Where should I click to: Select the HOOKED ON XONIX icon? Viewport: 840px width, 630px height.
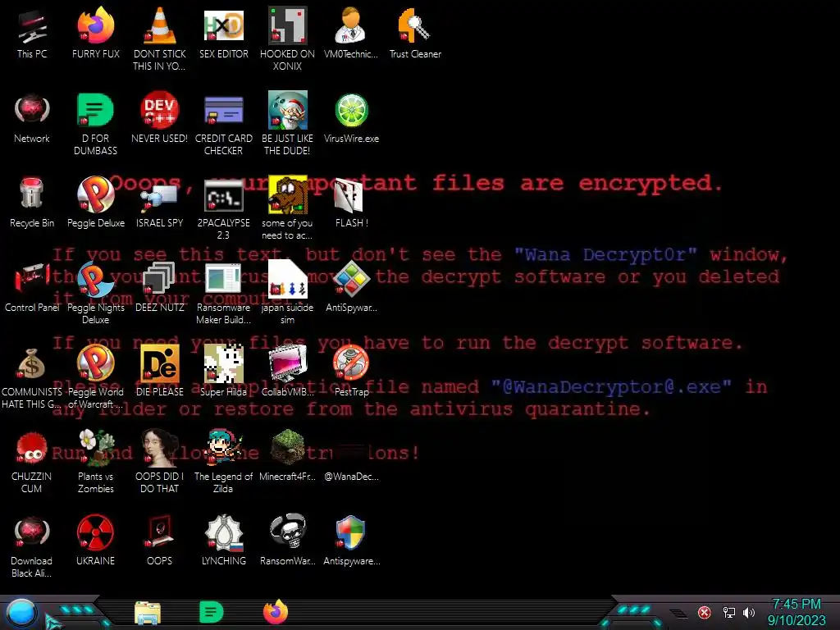pyautogui.click(x=288, y=27)
